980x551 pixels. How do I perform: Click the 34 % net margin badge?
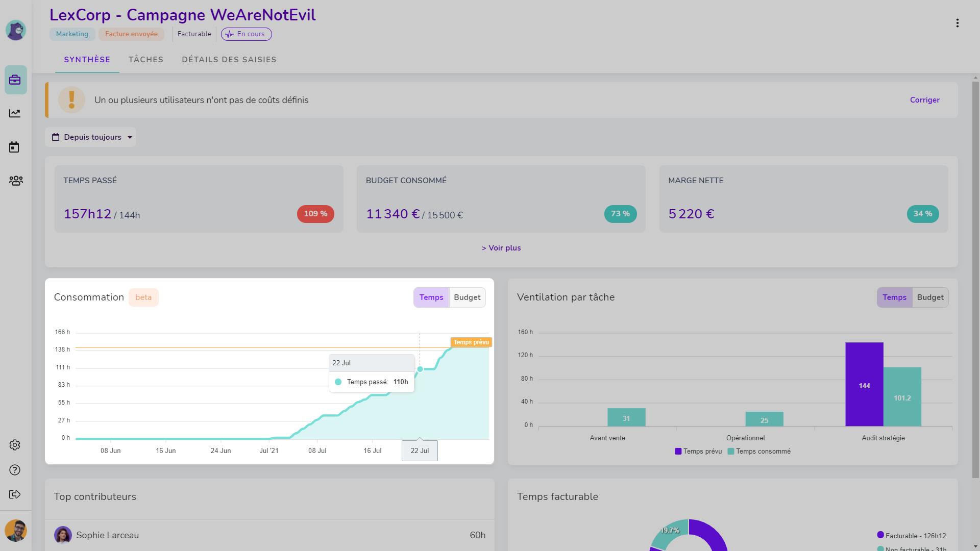click(x=923, y=214)
